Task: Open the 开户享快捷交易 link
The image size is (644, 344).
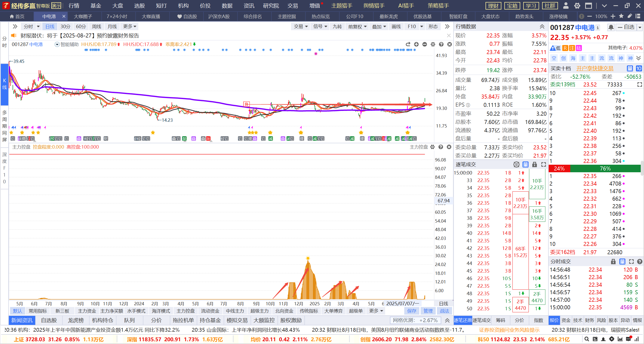Action: coord(595,68)
